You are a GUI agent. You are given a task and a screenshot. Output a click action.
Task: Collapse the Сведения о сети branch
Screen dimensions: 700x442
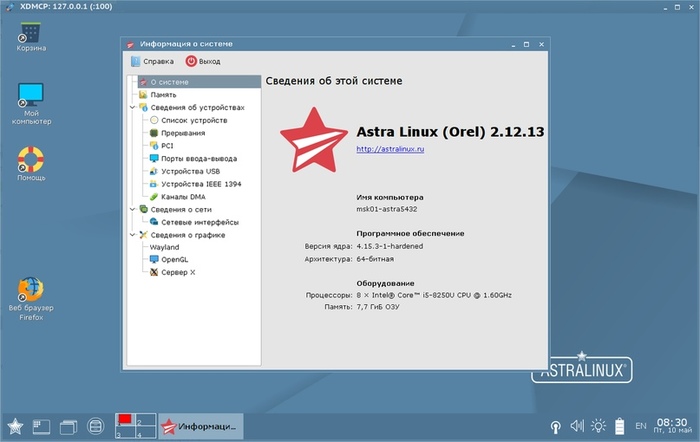pos(133,209)
